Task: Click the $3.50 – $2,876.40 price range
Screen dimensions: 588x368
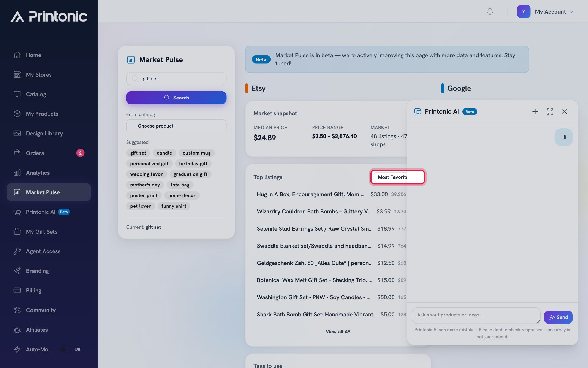Action: click(x=334, y=136)
